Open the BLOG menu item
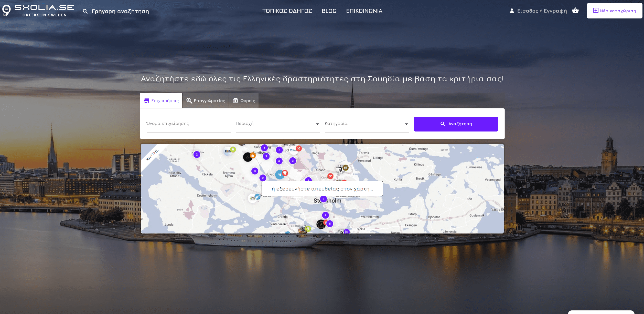This screenshot has width=644, height=314. click(x=329, y=11)
